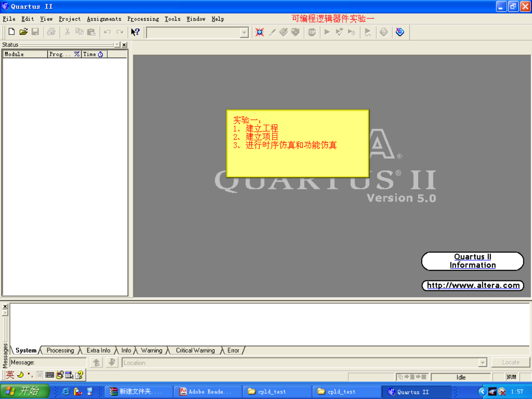Click the Undo arrow icon

(108, 32)
